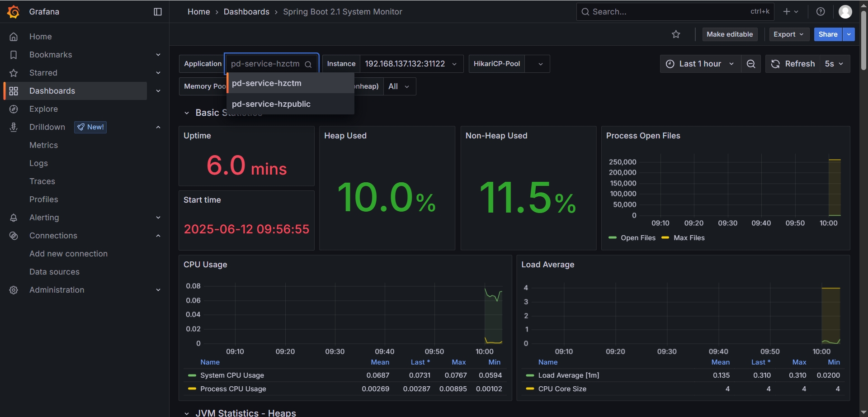868x417 pixels.
Task: Click the plus new item icon
Action: pos(787,12)
